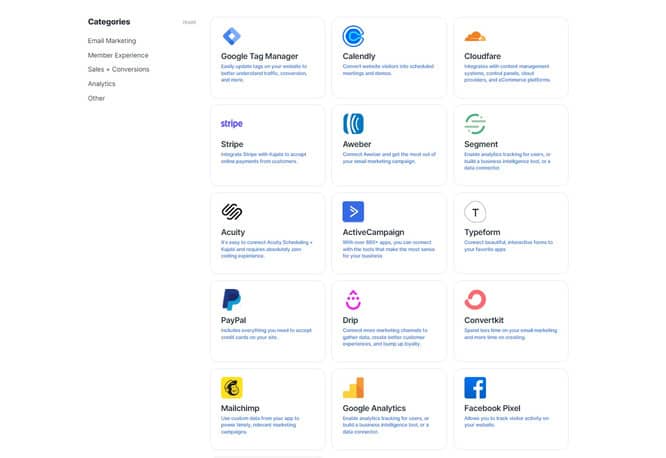Click the Aweber blue wave logo
666x458 pixels.
point(353,124)
